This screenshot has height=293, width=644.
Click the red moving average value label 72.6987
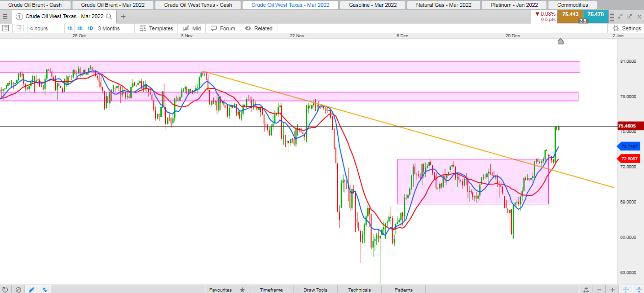click(x=629, y=159)
